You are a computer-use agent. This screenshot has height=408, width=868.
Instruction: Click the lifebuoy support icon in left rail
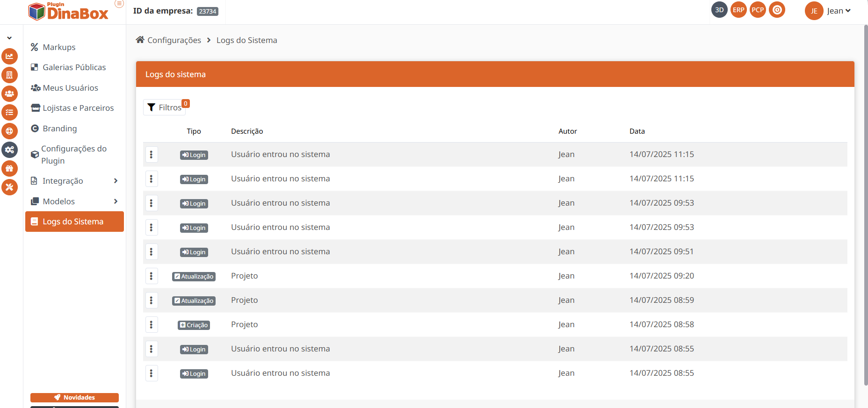coord(9,131)
